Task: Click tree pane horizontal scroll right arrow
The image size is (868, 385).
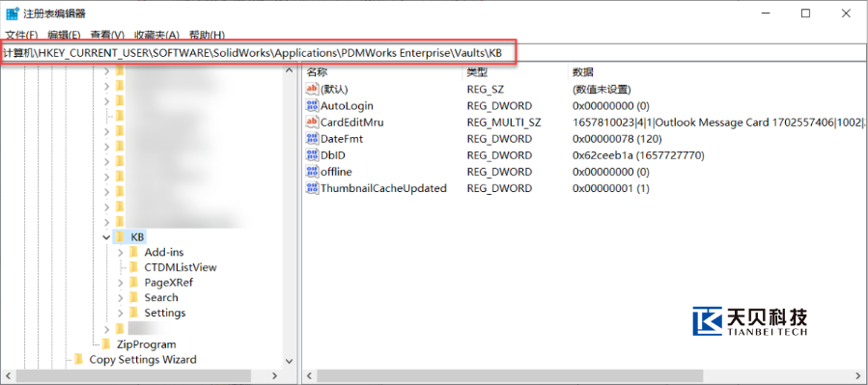Action: pyautogui.click(x=275, y=375)
